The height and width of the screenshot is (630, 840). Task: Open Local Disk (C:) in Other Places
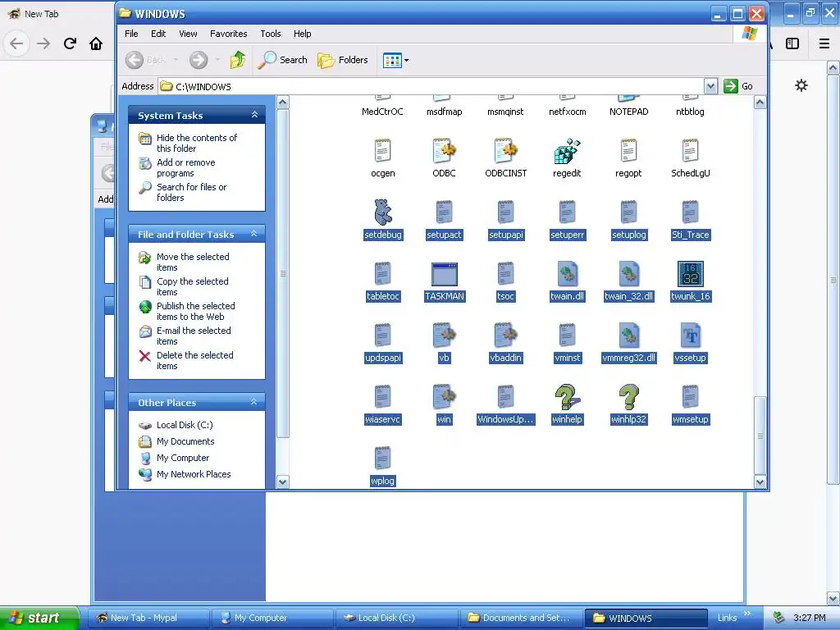tap(185, 425)
